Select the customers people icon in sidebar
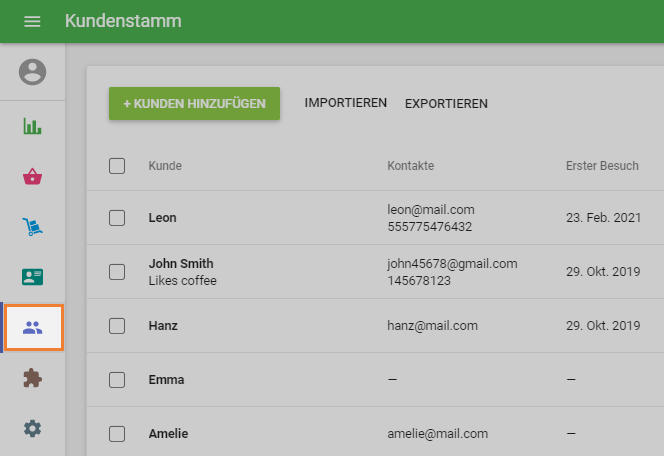 coord(33,328)
